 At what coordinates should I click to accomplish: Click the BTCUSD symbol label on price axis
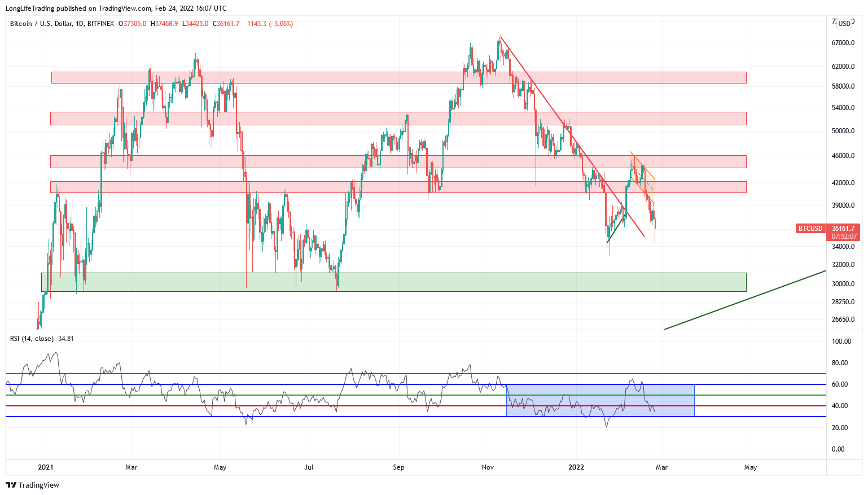pos(810,229)
